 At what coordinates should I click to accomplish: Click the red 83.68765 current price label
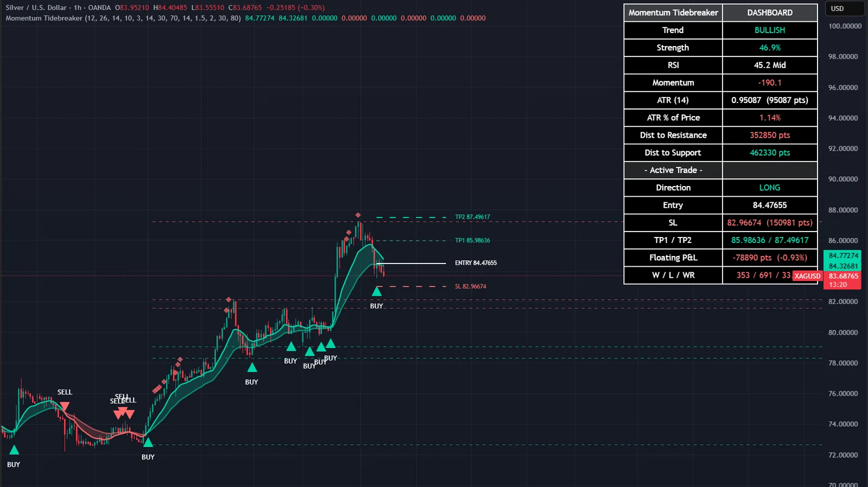844,276
